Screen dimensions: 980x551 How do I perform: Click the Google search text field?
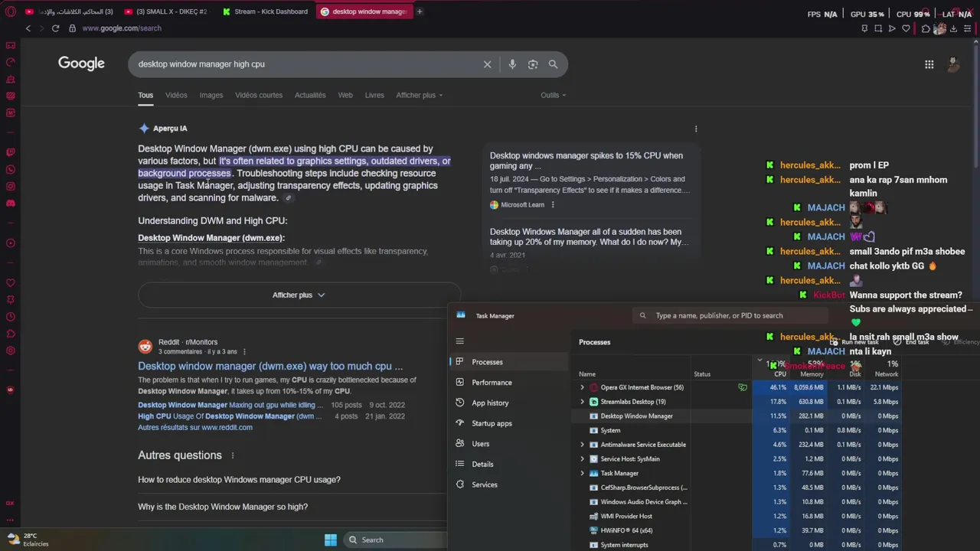tap(306, 64)
